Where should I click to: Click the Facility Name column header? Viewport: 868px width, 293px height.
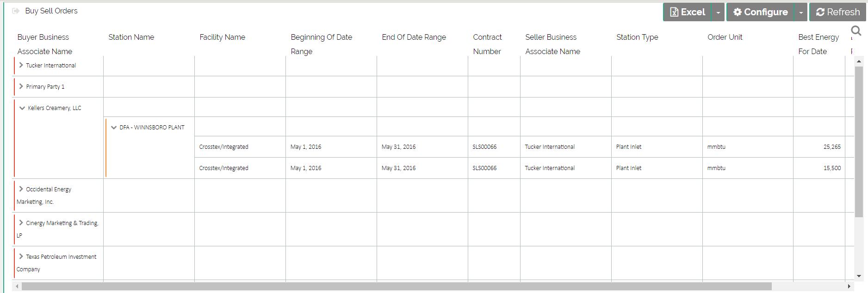coord(222,37)
